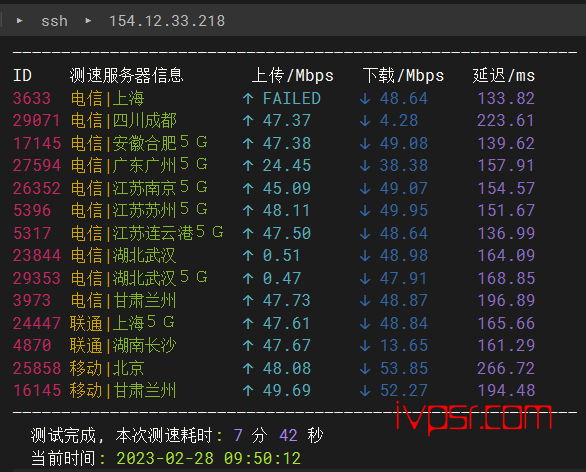This screenshot has height=472, width=586.
Task: Click the FAILED upload result
Action: [292, 99]
